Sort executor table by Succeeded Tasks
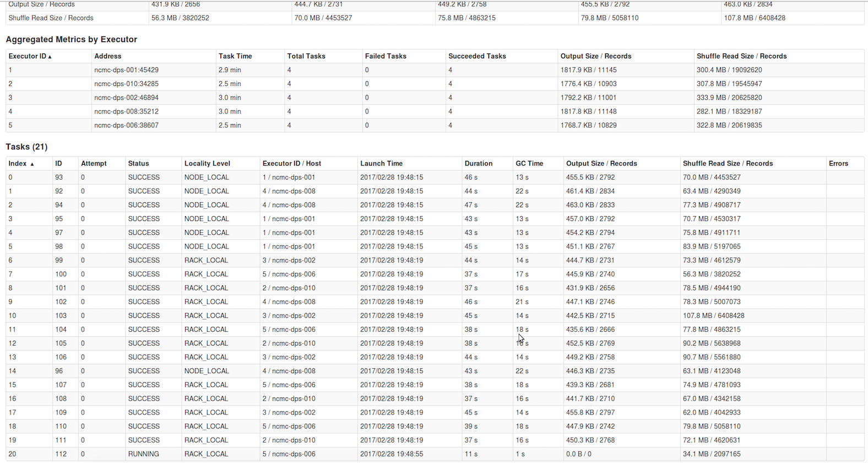This screenshot has height=463, width=868. point(476,56)
